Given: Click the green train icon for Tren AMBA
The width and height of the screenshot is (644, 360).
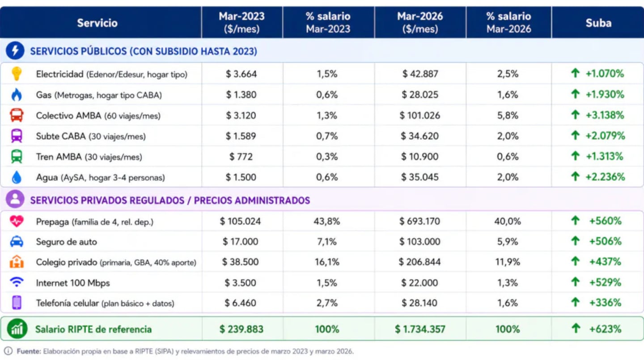Looking at the screenshot, I should tap(17, 156).
